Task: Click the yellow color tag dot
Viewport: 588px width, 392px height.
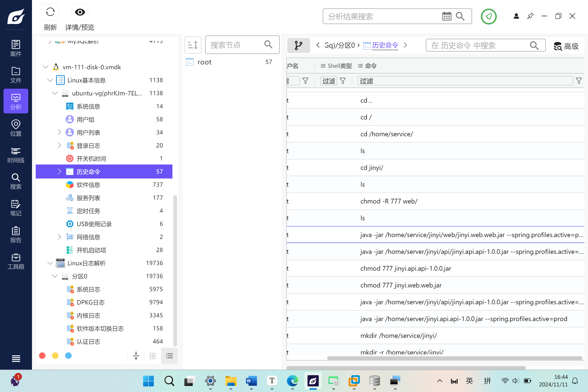Action: click(x=55, y=356)
